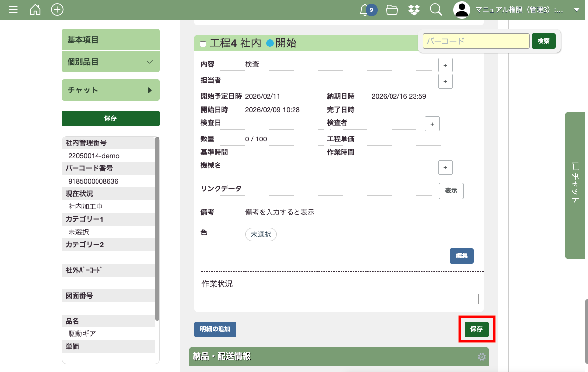Click the 未選択 color selector

(x=261, y=234)
